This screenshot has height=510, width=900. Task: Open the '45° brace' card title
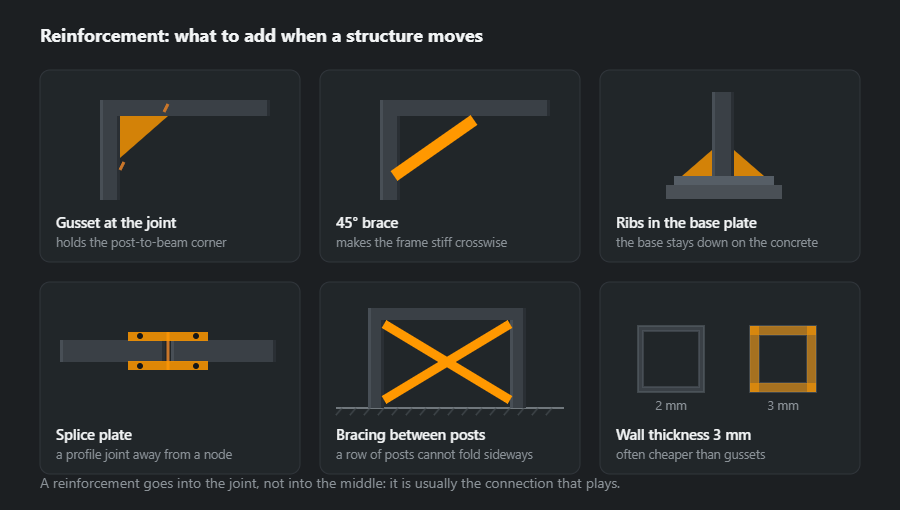coord(367,223)
